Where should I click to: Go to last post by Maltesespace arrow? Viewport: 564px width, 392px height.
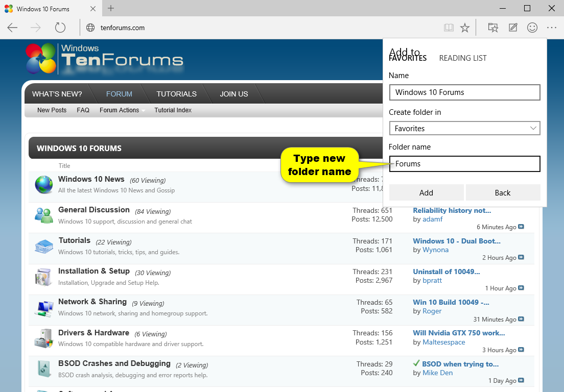coord(521,350)
